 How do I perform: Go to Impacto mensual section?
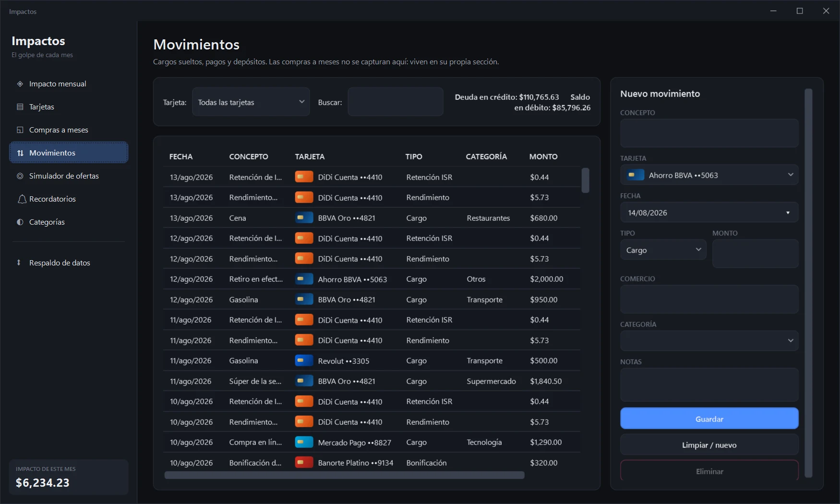click(69, 84)
